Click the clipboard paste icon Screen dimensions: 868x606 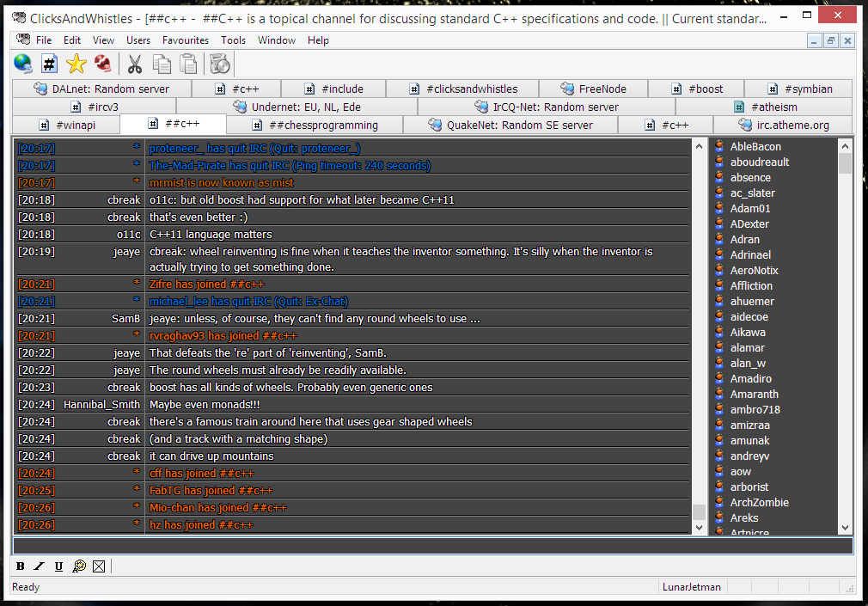pos(188,64)
